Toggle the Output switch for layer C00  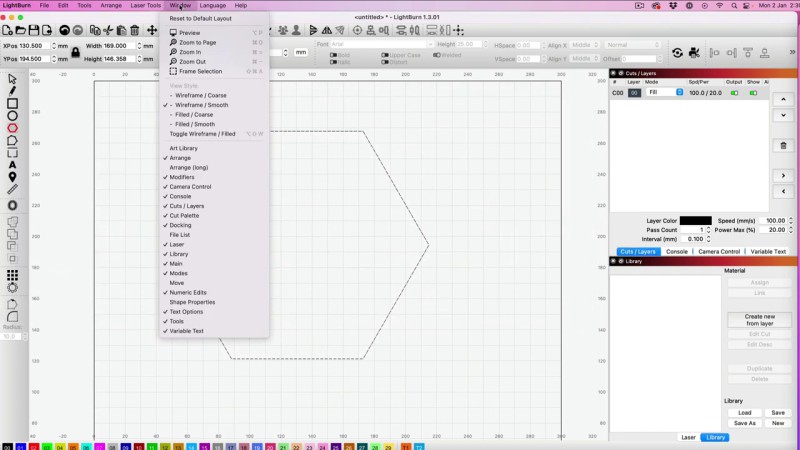coord(734,92)
